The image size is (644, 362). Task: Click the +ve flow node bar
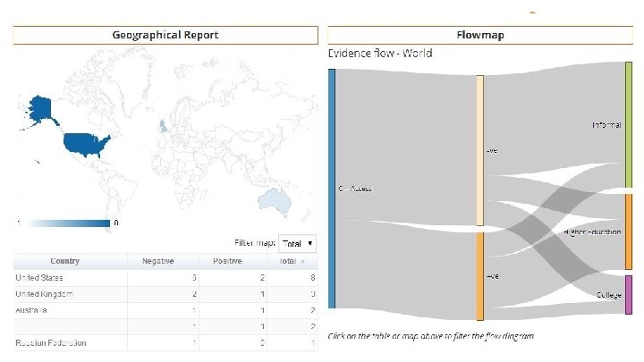pyautogui.click(x=479, y=276)
